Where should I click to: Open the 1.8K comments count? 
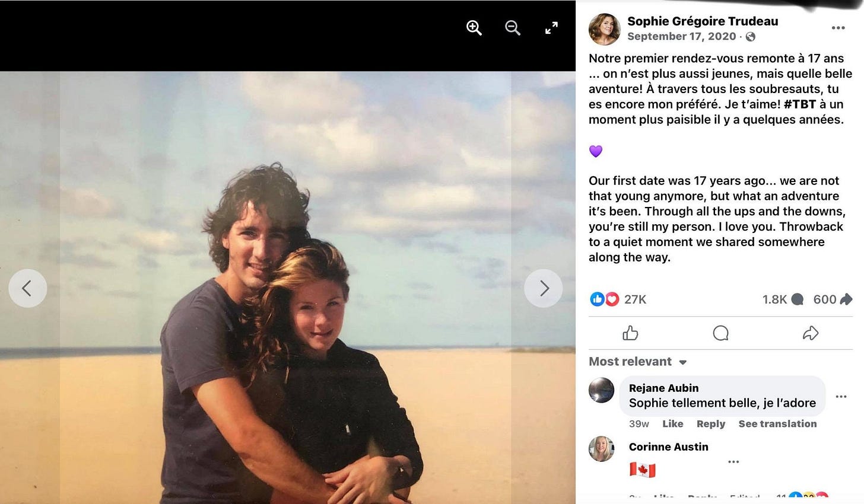[783, 299]
